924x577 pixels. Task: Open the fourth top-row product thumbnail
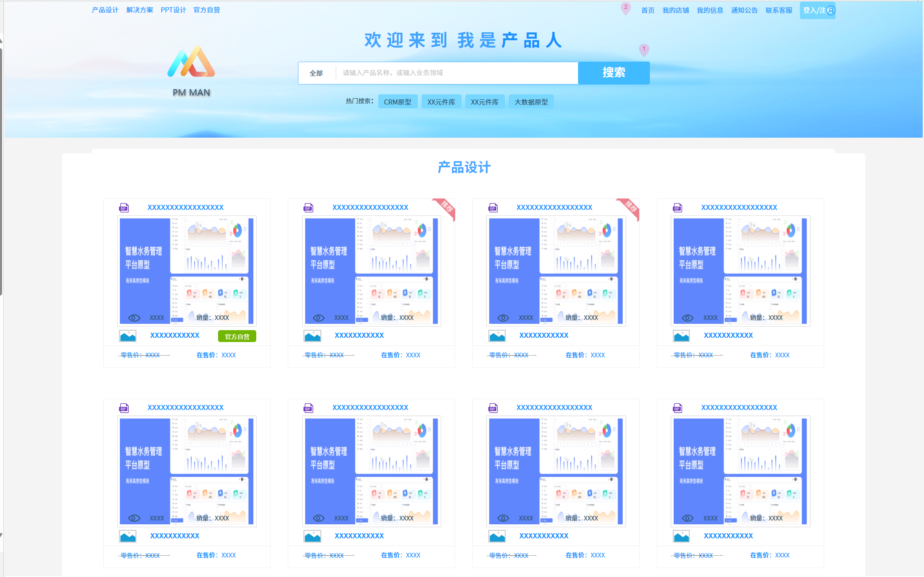(x=740, y=271)
